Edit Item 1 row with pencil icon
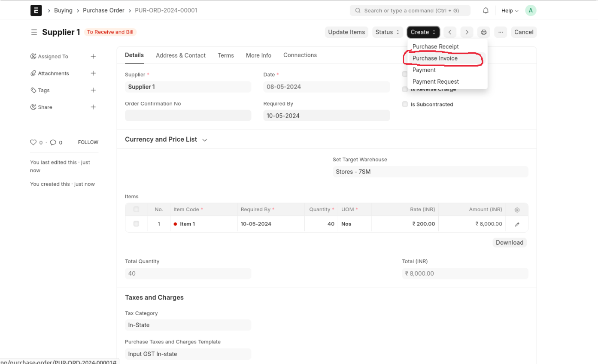Viewport: 598px width, 364px height. point(517,224)
